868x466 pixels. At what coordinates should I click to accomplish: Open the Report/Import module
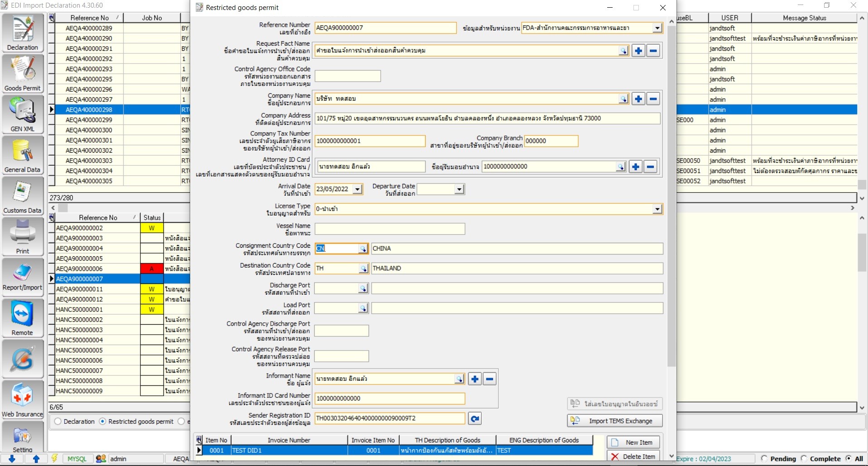tap(23, 277)
